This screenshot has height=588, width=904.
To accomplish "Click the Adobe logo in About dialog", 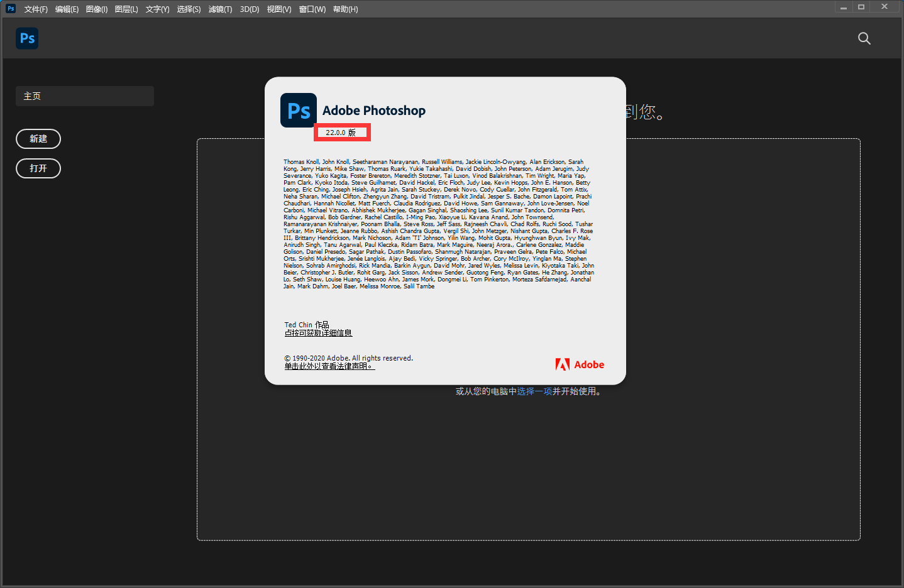I will point(580,364).
